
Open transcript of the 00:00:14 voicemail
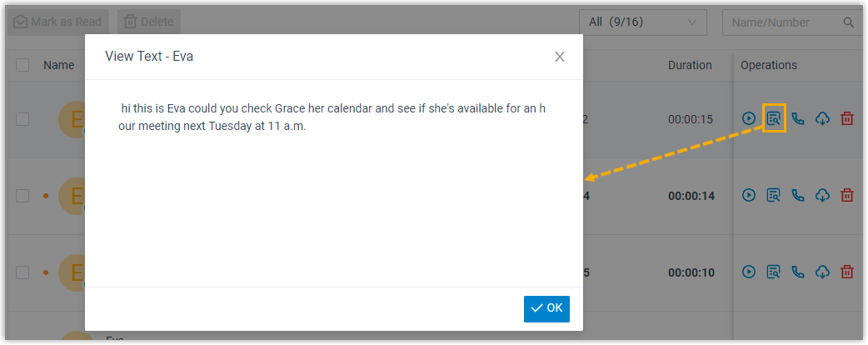774,196
